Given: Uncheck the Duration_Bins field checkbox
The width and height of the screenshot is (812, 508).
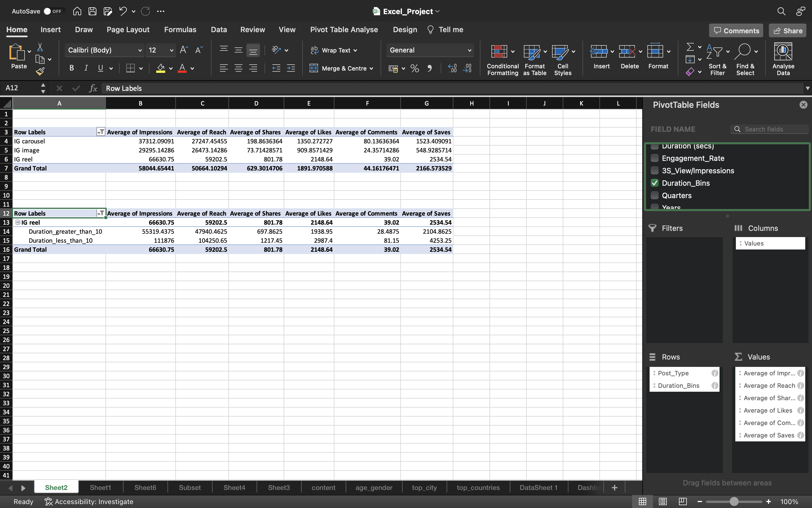Looking at the screenshot, I should tap(654, 183).
